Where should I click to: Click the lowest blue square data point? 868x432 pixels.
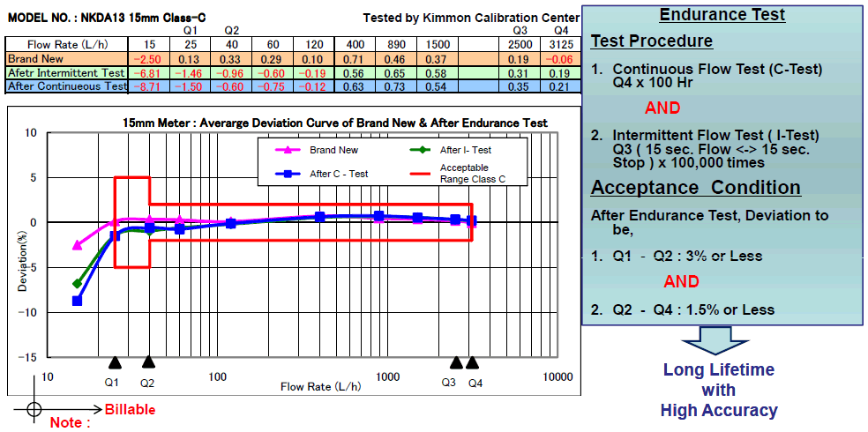click(78, 301)
